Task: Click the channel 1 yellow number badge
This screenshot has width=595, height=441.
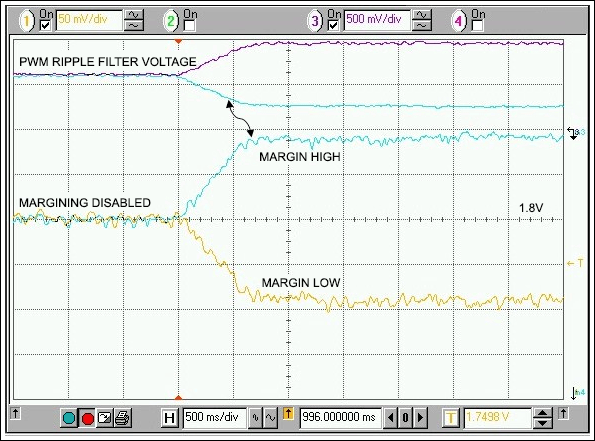Action: [27, 20]
